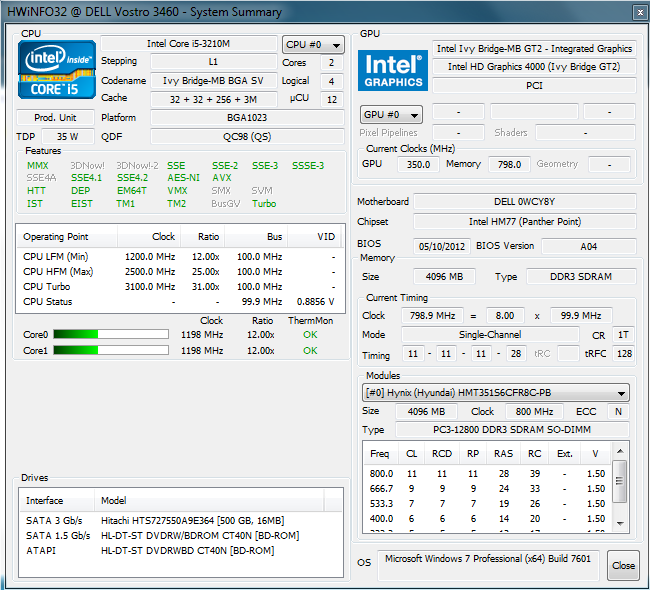Viewport: 650px width, 590px height.
Task: Click the BIOS date 05/10/2012 field
Action: tap(441, 246)
